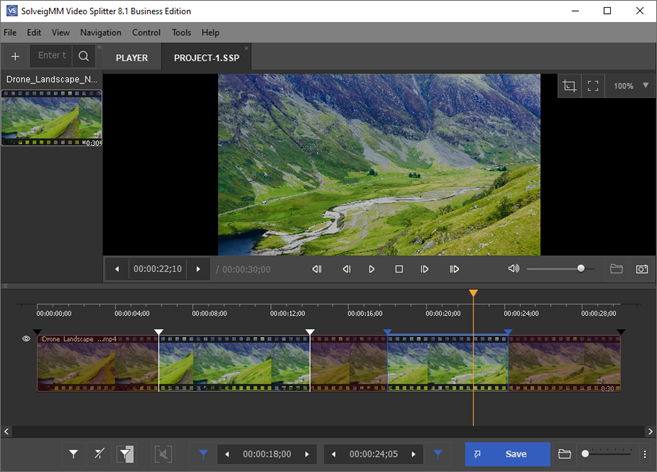Mute audio via the speaker icon
The height and width of the screenshot is (472, 657).
coord(514,268)
